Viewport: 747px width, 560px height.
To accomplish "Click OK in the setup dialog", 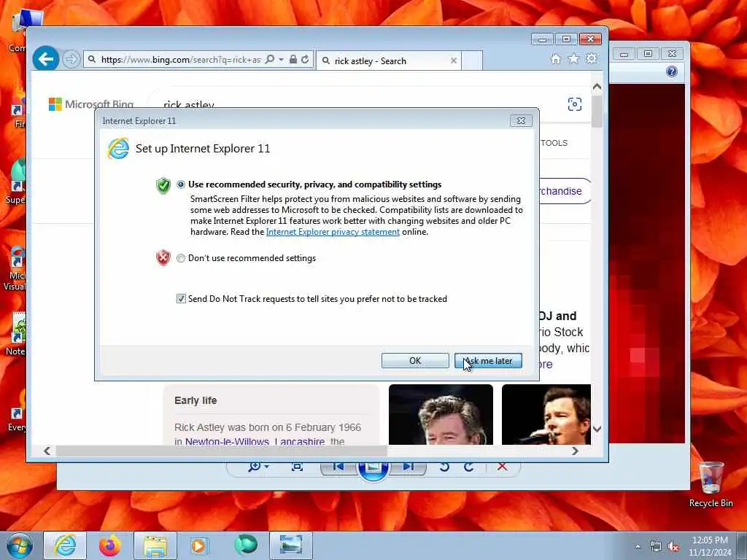I will click(415, 360).
